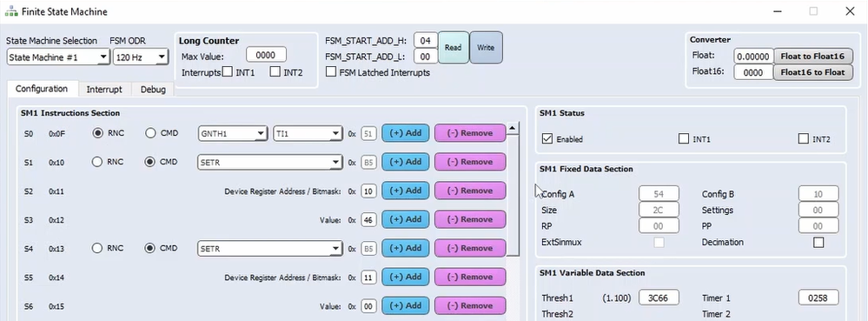
Task: Select RNC radio for state S0
Action: point(97,133)
